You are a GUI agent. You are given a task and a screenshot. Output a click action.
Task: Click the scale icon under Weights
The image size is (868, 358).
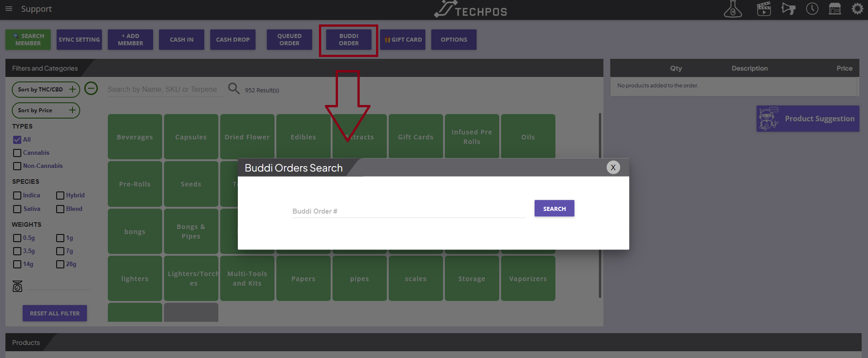pos(17,286)
